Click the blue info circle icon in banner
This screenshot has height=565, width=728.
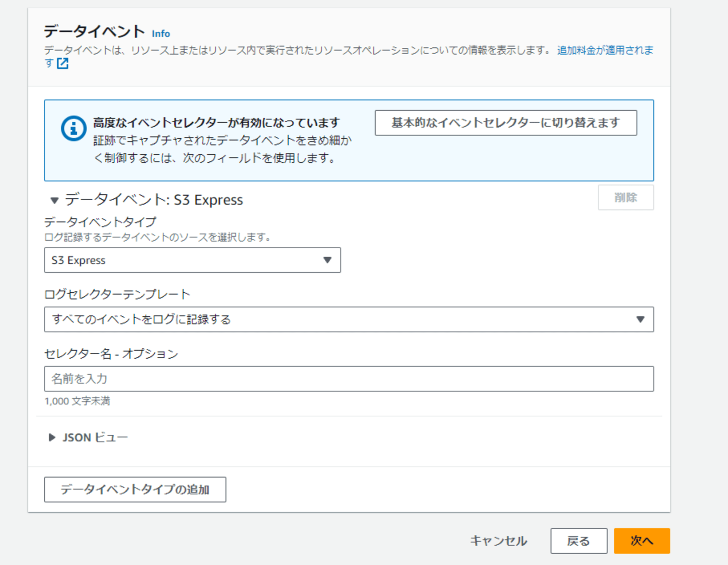tap(74, 128)
